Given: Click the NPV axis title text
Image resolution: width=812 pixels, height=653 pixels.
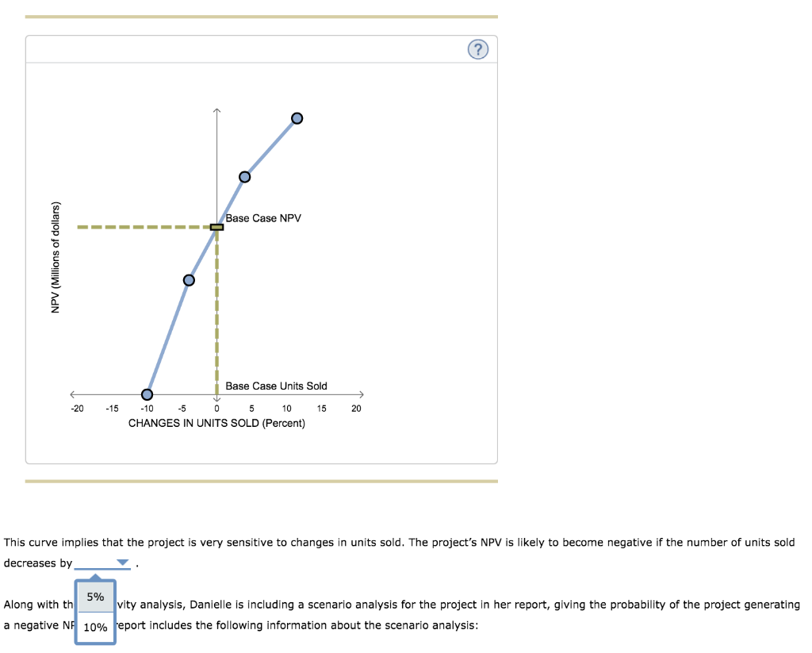Looking at the screenshot, I should pyautogui.click(x=54, y=258).
